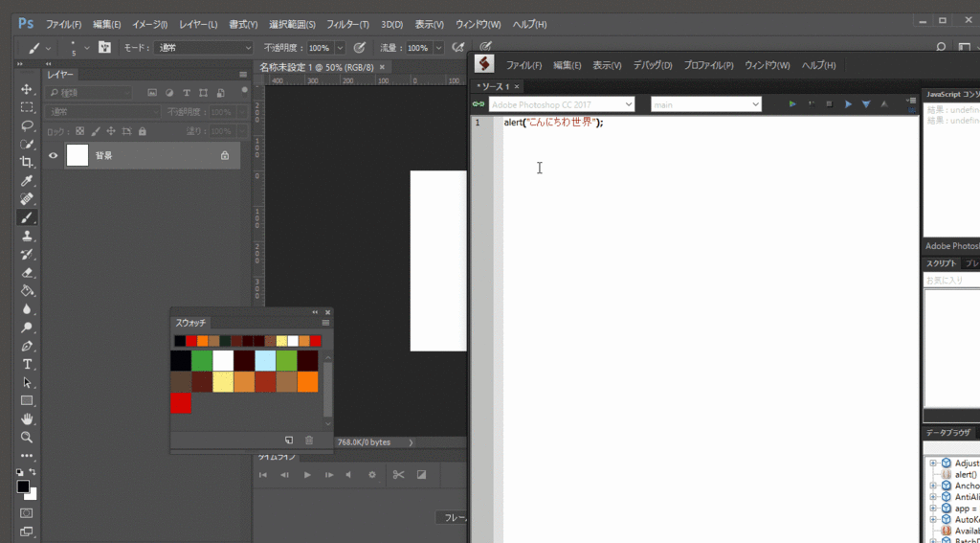Viewport: 980px width, 543px height.
Task: Select the Dodge tool
Action: pos(27,328)
